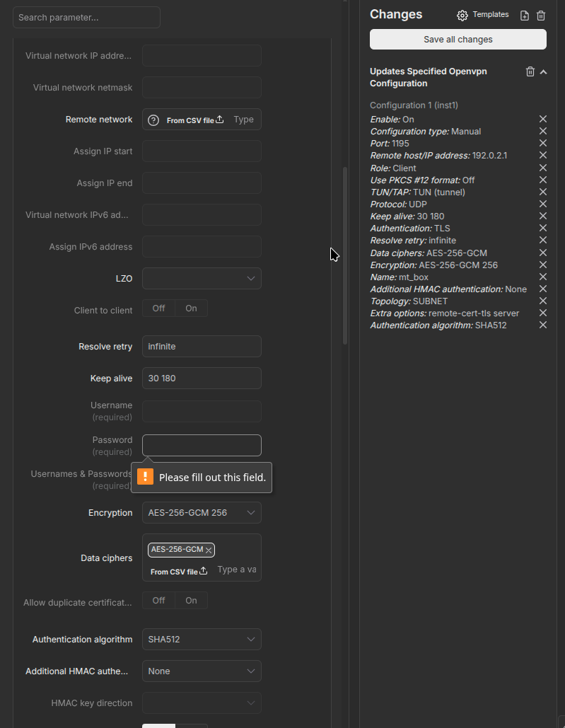Set Allow duplicate certificates to Off
The image size is (565, 728).
(159, 601)
